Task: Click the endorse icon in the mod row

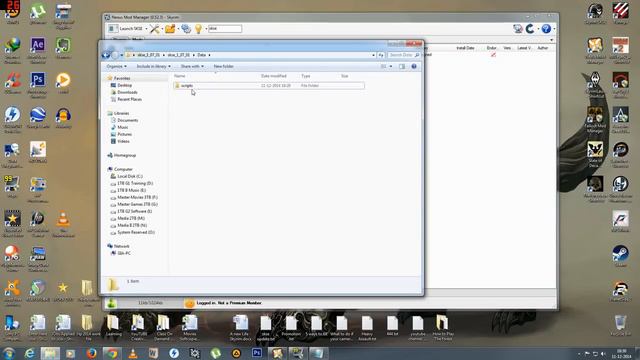Action: pos(493,55)
